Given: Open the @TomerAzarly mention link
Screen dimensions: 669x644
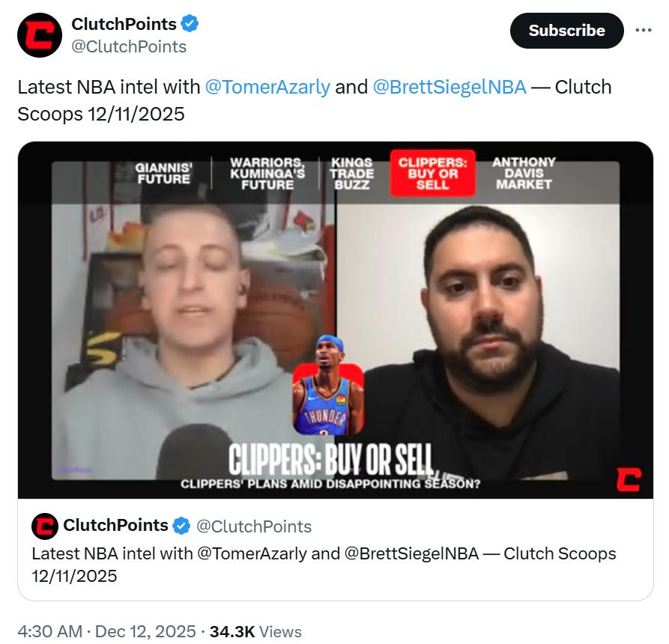Looking at the screenshot, I should click(267, 87).
